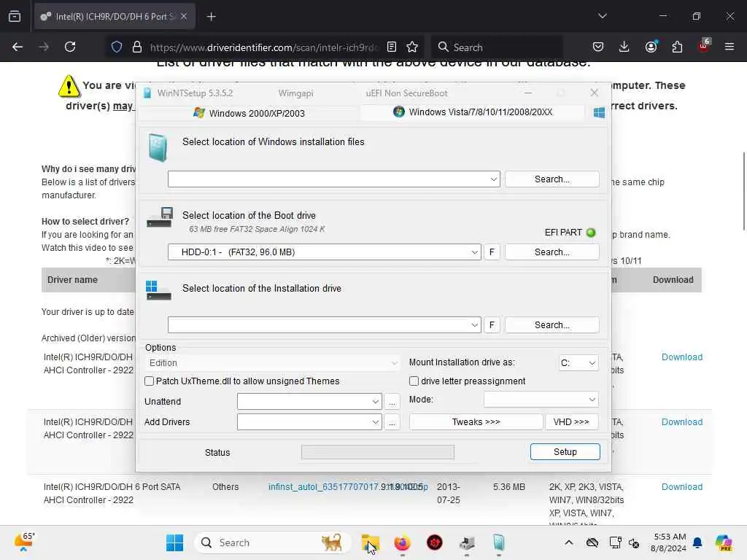Open the red round app on taskbar
The width and height of the screenshot is (747, 560).
435,542
